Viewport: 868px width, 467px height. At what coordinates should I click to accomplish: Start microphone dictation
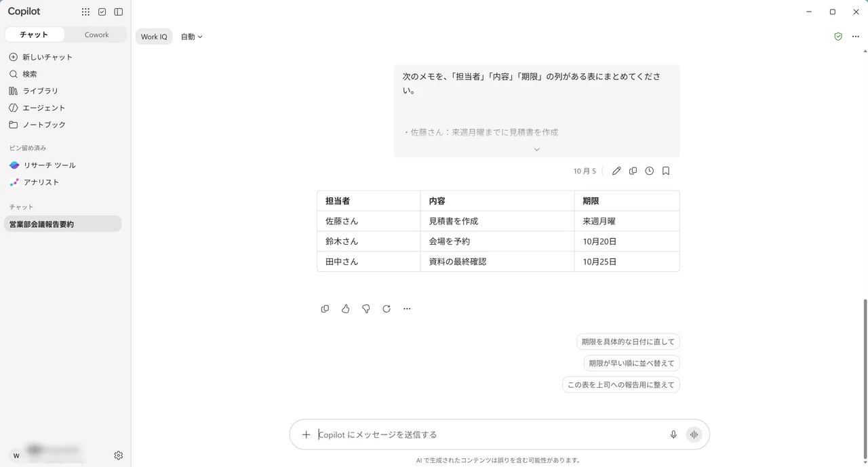[x=673, y=434]
